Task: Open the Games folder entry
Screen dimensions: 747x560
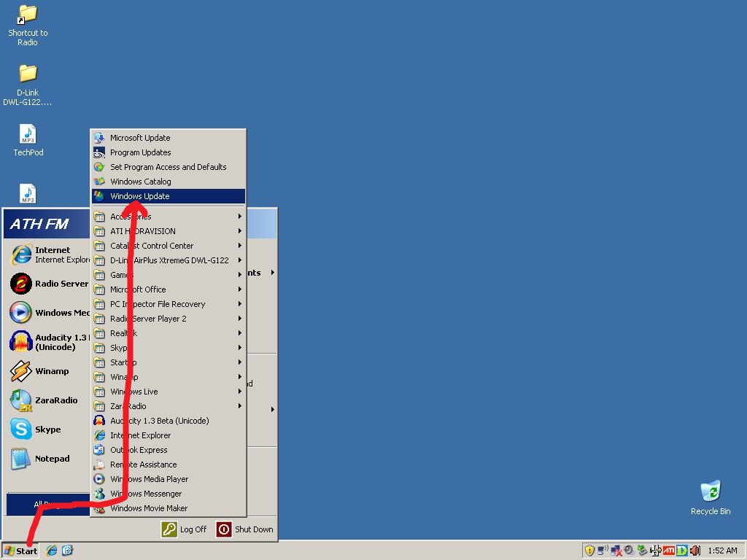Action: [x=169, y=275]
